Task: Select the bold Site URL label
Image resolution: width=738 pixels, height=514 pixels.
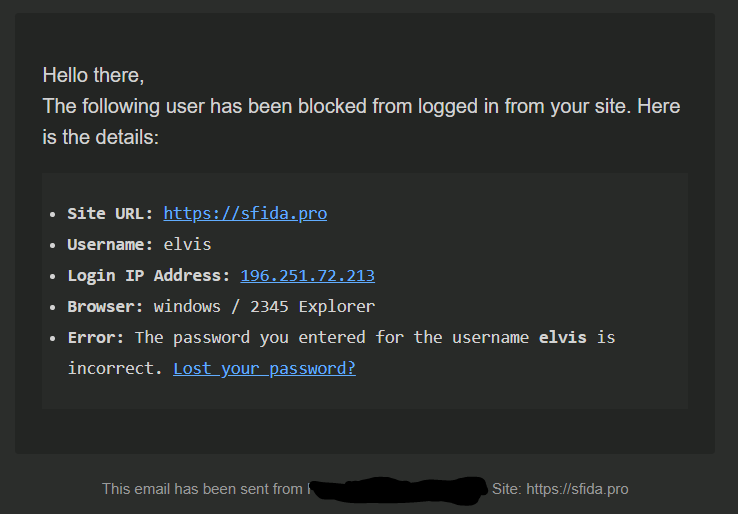Action: pyautogui.click(x=111, y=214)
